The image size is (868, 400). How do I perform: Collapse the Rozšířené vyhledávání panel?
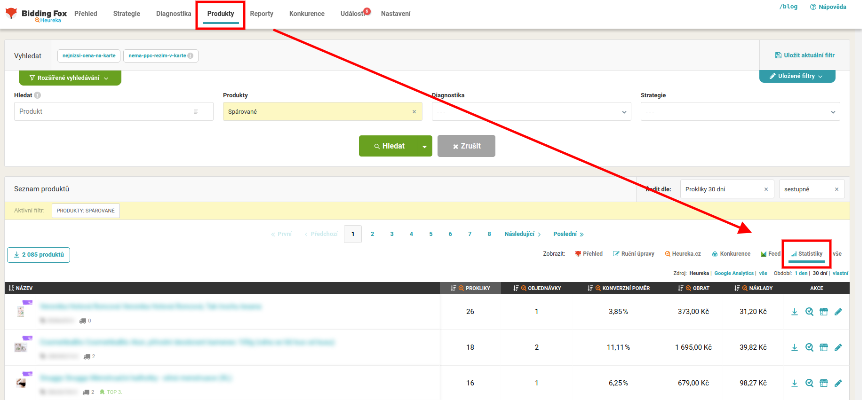click(70, 78)
